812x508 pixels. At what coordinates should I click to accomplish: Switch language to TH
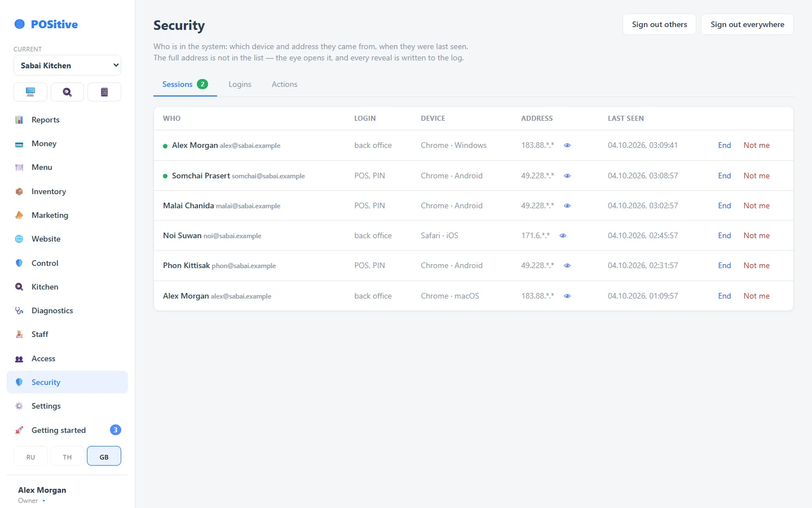pos(67,456)
